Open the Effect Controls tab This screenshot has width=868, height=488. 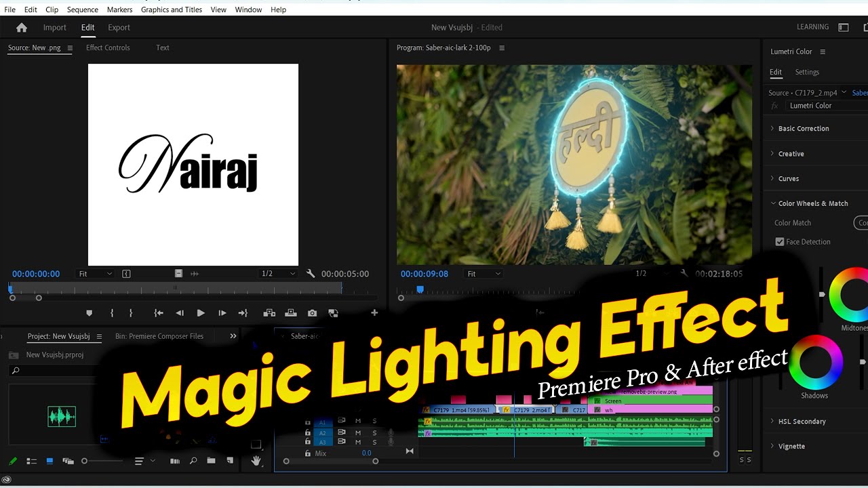[108, 47]
